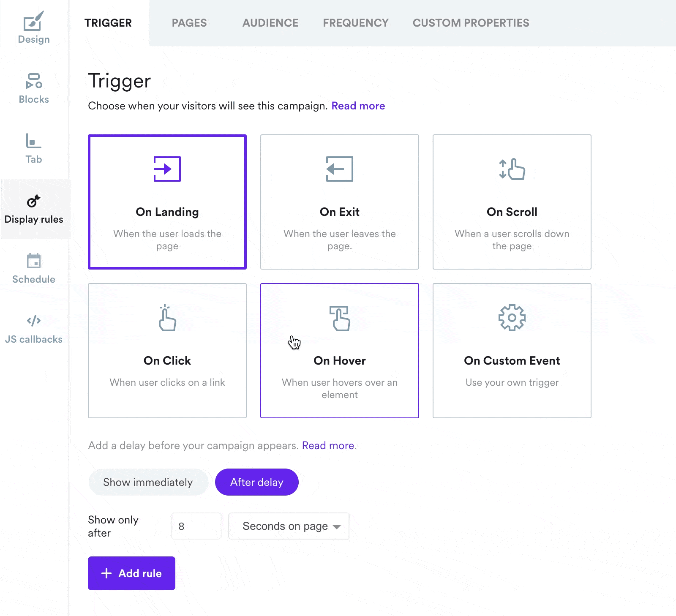The height and width of the screenshot is (616, 676).
Task: Open the Design panel in sidebar
Action: pos(34,28)
